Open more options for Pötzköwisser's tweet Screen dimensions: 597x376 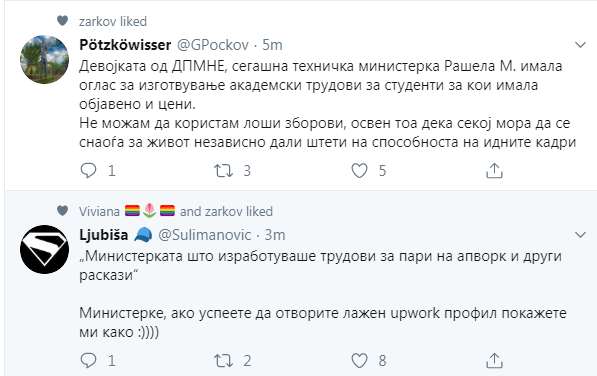pos(580,45)
